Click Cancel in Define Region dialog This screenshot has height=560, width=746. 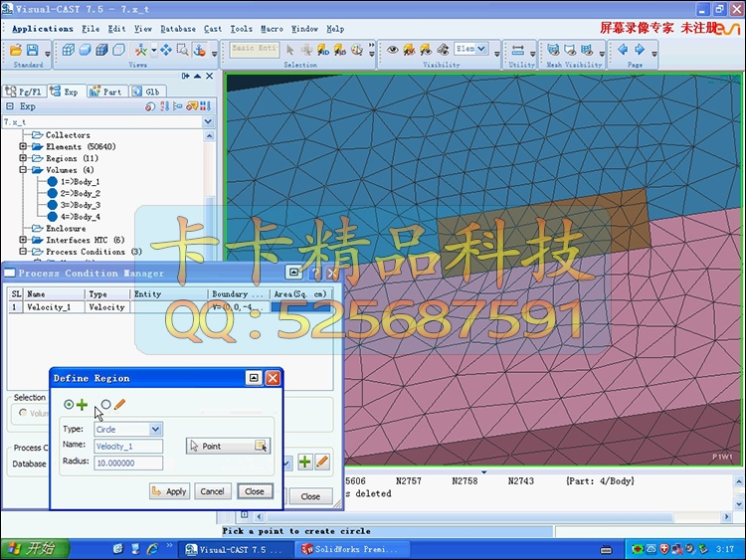[x=212, y=491]
